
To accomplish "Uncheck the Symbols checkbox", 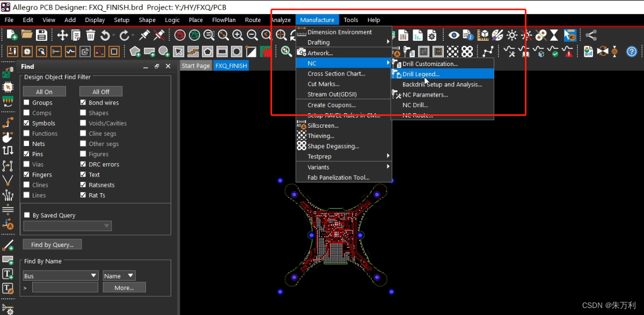I will point(27,123).
